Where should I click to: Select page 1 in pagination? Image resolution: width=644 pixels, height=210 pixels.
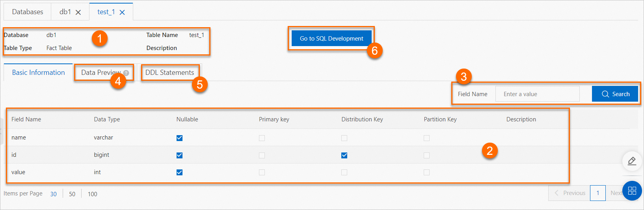pyautogui.click(x=597, y=193)
